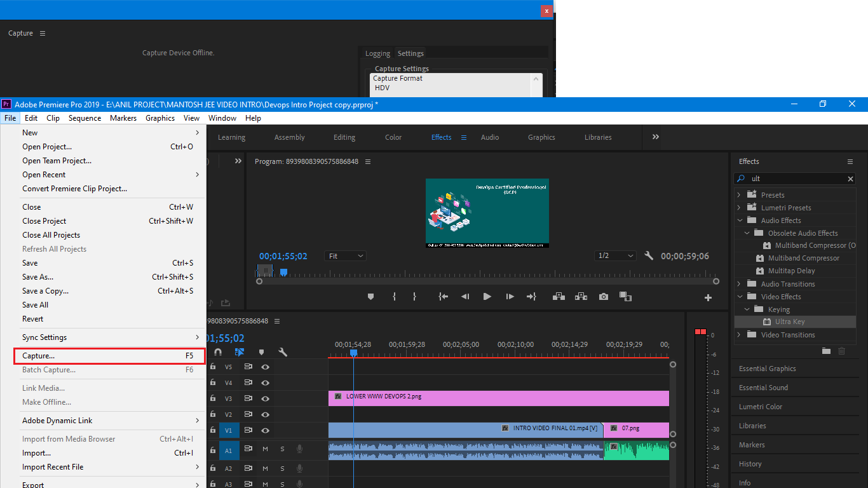This screenshot has height=488, width=868.
Task: Export a frame with the camera icon
Action: coord(604,297)
